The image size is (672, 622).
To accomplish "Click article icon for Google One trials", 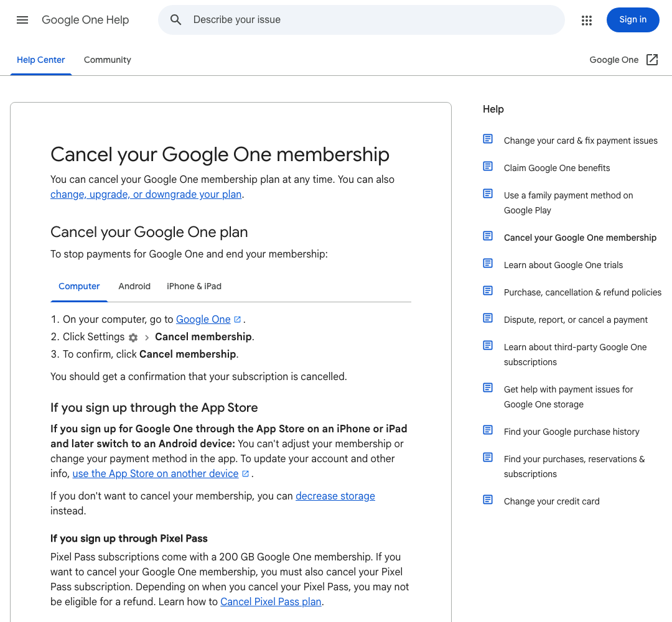I will [488, 264].
